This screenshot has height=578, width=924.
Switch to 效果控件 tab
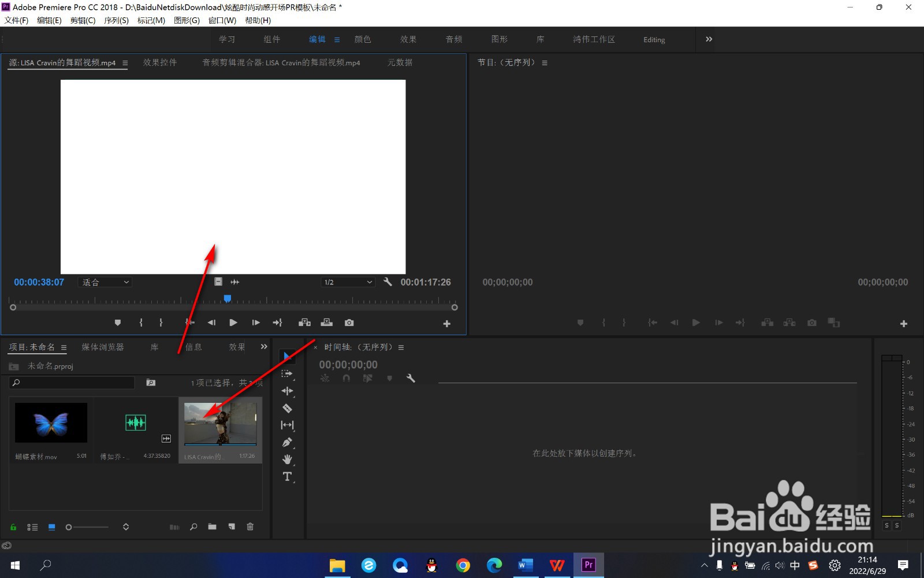(x=160, y=62)
